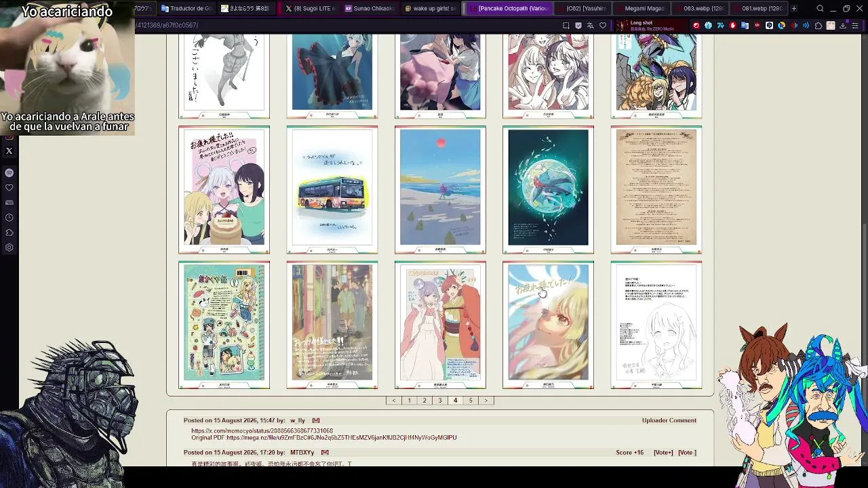
Task: Open a new browser tab
Action: tap(794, 9)
